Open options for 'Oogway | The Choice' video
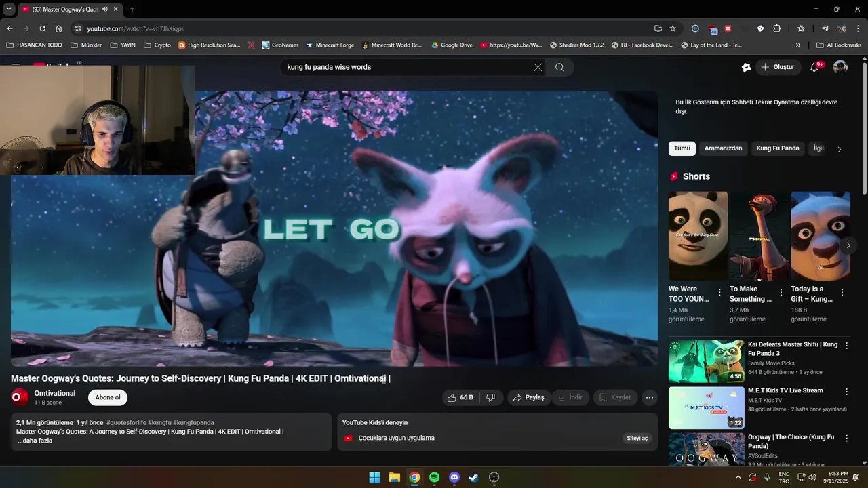868x488 pixels. tap(846, 439)
